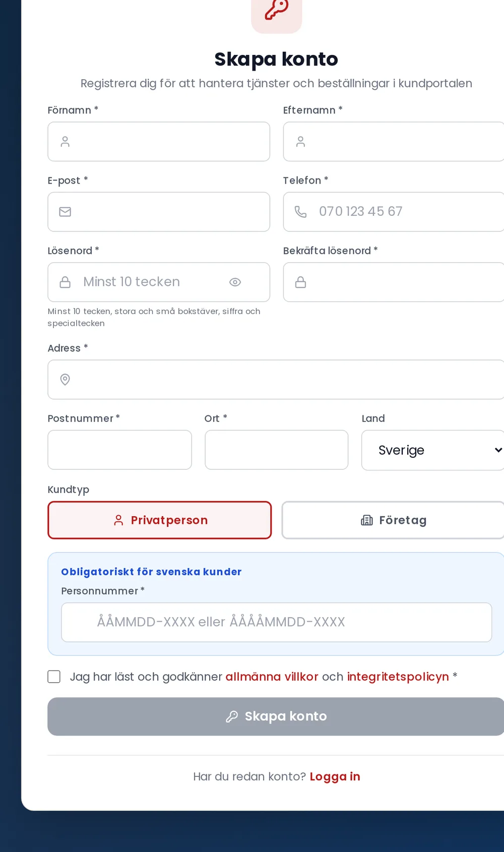Check the terms and privacy policy checkbox
Screen dimensions: 504x852
(54, 677)
